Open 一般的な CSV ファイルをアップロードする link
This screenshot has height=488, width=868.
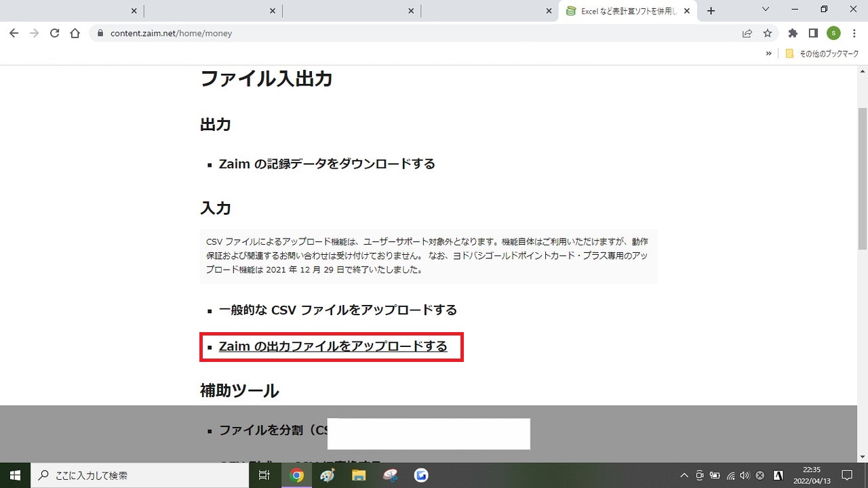coord(338,310)
